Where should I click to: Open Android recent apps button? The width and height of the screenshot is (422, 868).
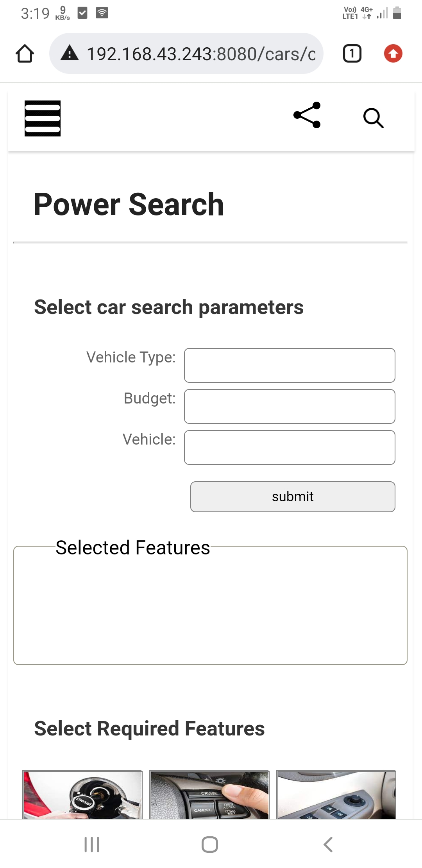pos(92,845)
